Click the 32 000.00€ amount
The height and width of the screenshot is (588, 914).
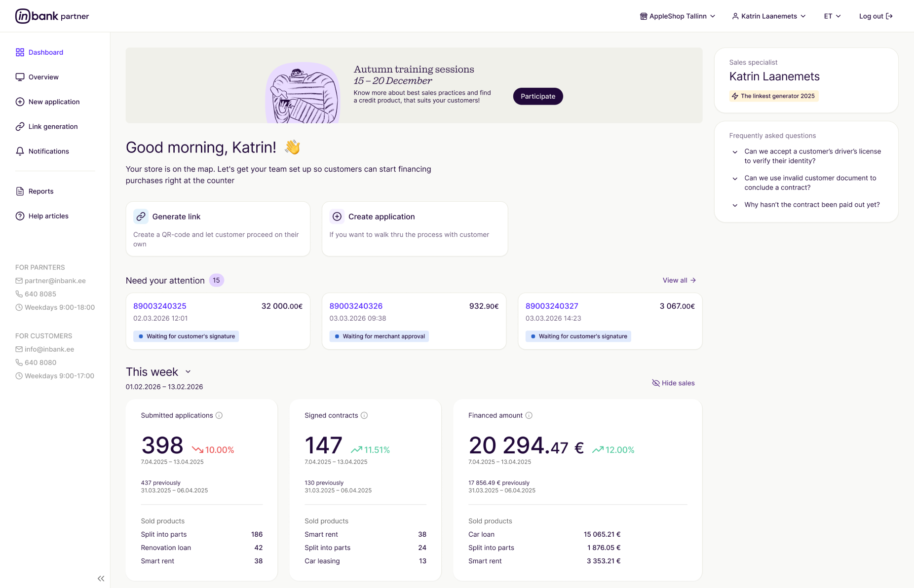coord(282,306)
